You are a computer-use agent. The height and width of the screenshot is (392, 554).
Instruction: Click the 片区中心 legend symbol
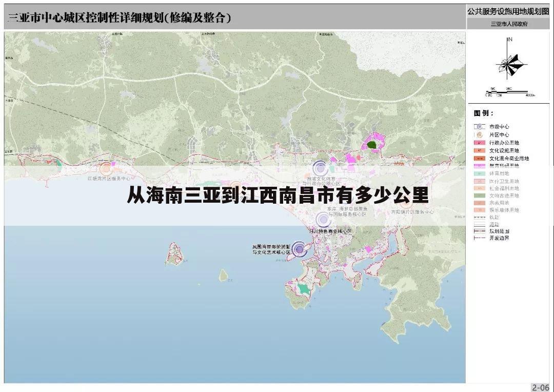pyautogui.click(x=480, y=134)
